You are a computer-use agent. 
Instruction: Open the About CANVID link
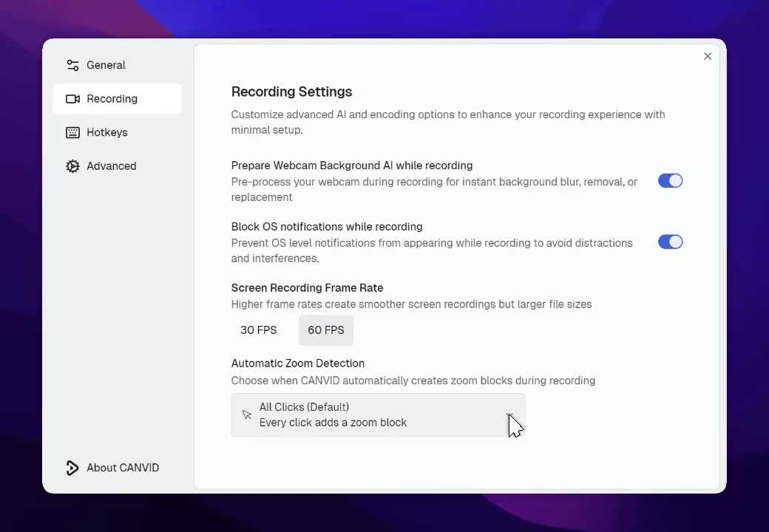pyautogui.click(x=123, y=468)
